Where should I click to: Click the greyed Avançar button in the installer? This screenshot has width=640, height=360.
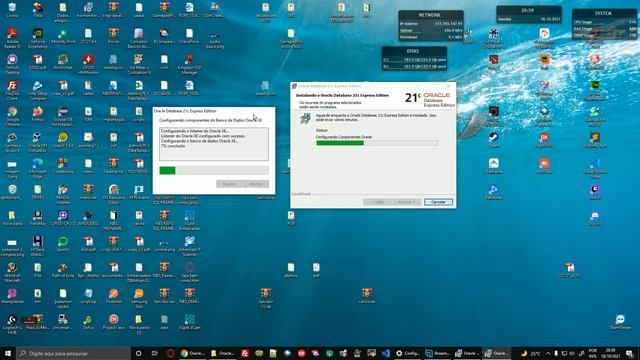(407, 202)
